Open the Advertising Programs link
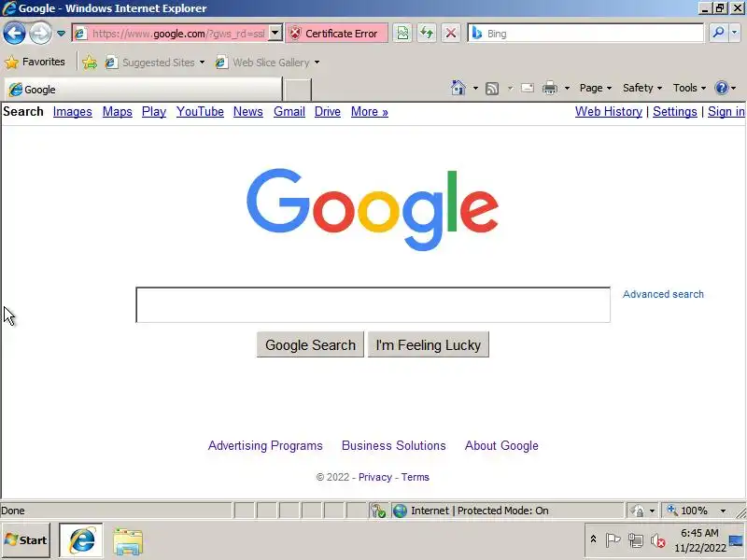The width and height of the screenshot is (747, 560). point(265,446)
